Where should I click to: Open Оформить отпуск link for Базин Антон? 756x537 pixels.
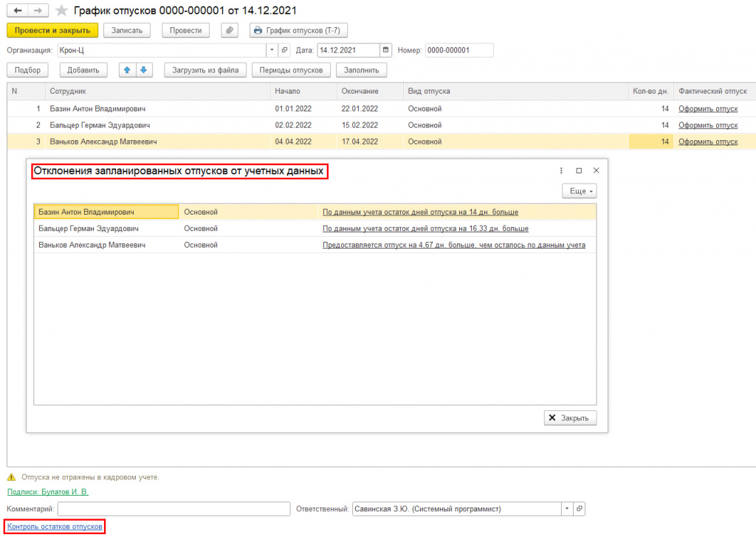coord(708,109)
